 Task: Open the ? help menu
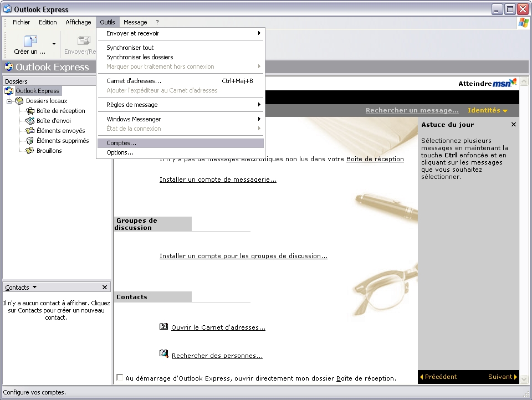(157, 22)
